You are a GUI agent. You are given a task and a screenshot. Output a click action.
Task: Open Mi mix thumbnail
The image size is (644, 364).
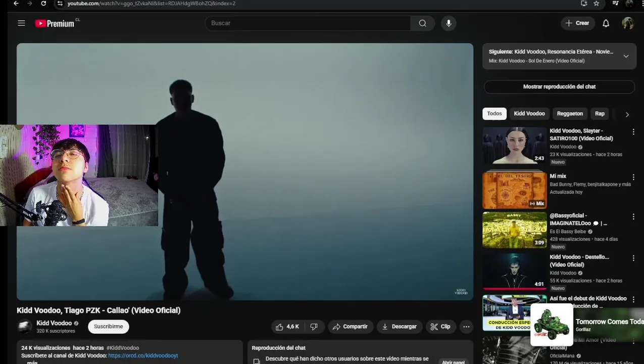coord(514,191)
